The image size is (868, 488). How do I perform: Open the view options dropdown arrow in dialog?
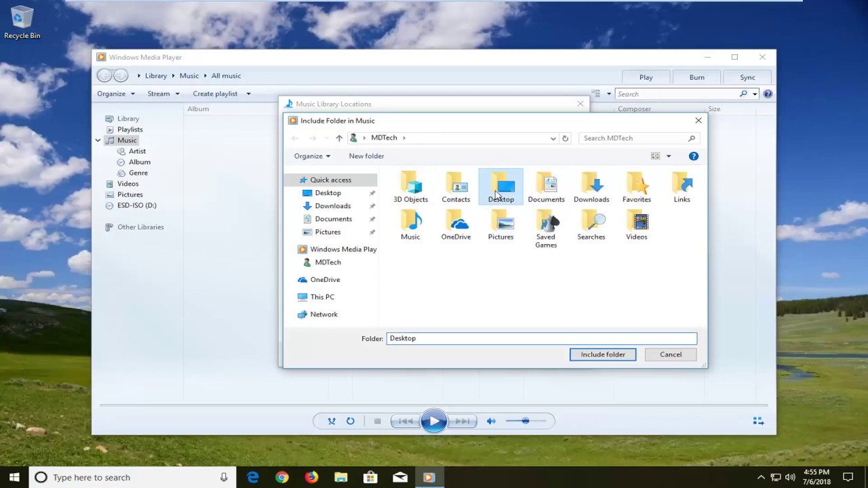[668, 156]
